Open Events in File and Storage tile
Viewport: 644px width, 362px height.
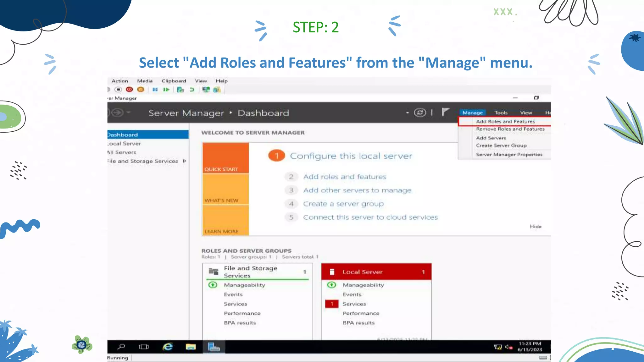point(233,294)
